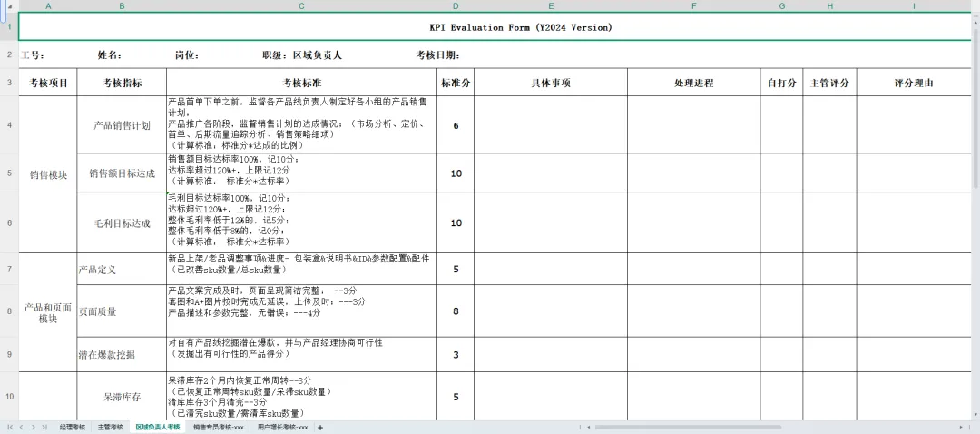The image size is (980, 434).
Task: Click the 潜在爆款挖掘 cell
Action: [x=122, y=355]
